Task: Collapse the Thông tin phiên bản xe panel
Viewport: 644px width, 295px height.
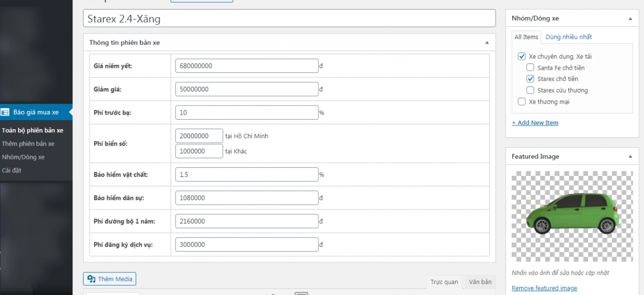Action: (487, 43)
